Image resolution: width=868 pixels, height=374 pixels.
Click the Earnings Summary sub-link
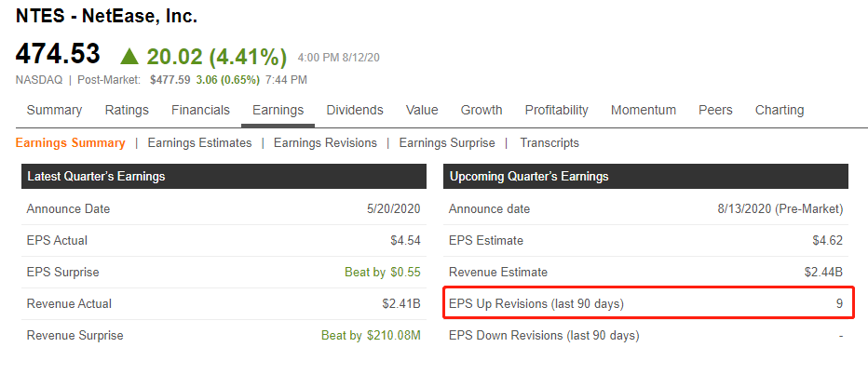point(70,142)
